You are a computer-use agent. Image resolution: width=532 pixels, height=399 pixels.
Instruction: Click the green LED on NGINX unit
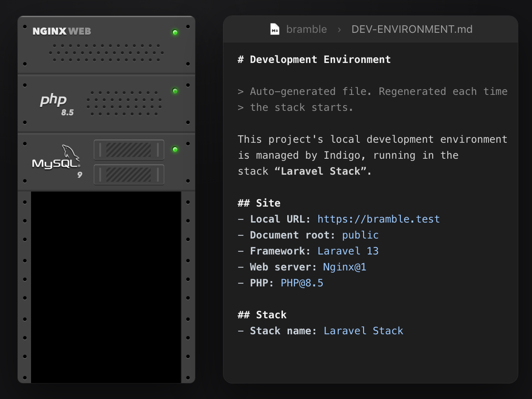(175, 32)
